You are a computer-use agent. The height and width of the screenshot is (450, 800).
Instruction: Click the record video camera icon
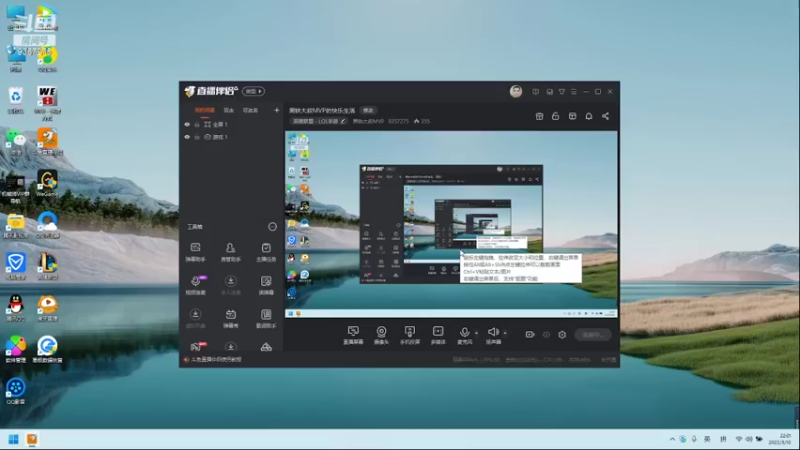click(x=530, y=335)
